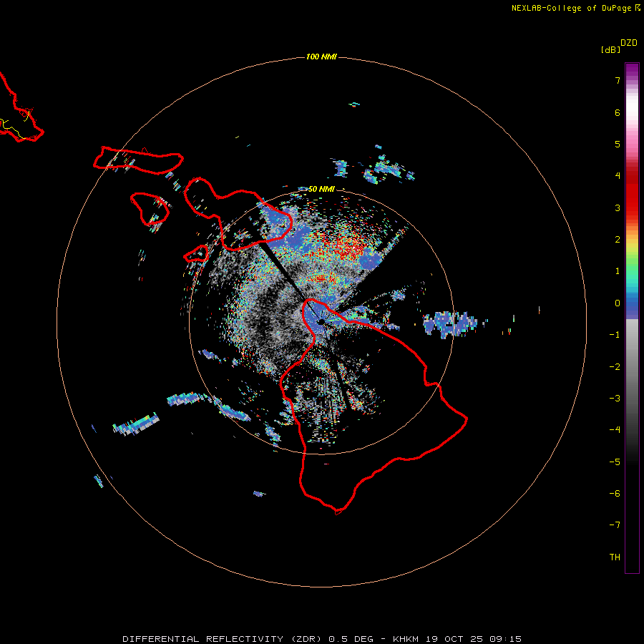This screenshot has width=644, height=644.
Task: Click the 100 NMI range ring label
Action: (321, 57)
